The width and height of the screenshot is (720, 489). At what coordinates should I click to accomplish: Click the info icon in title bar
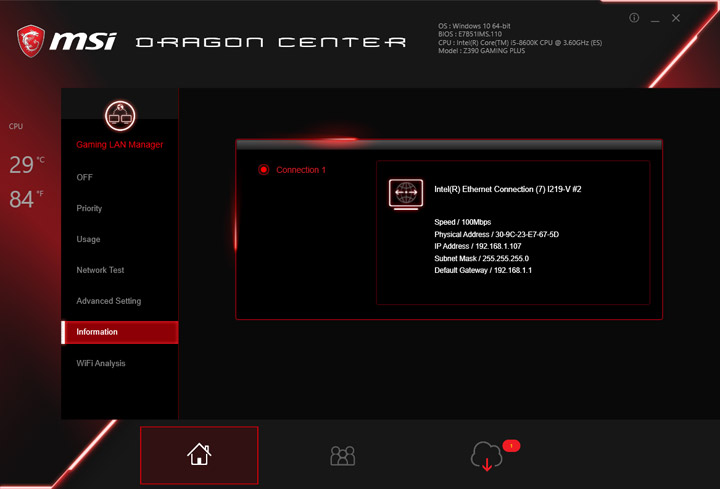tap(634, 18)
